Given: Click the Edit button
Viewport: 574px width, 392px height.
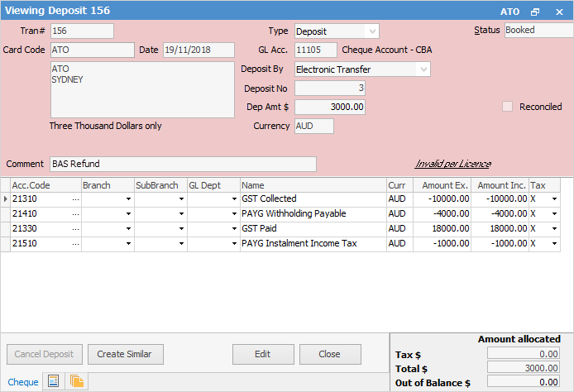Looking at the screenshot, I should pos(263,354).
